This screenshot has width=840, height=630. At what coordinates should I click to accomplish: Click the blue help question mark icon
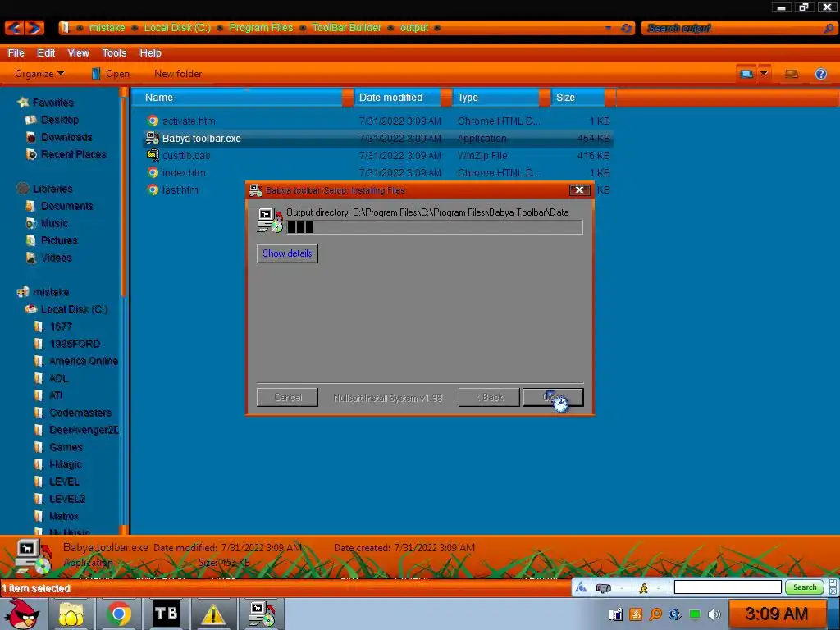click(820, 74)
